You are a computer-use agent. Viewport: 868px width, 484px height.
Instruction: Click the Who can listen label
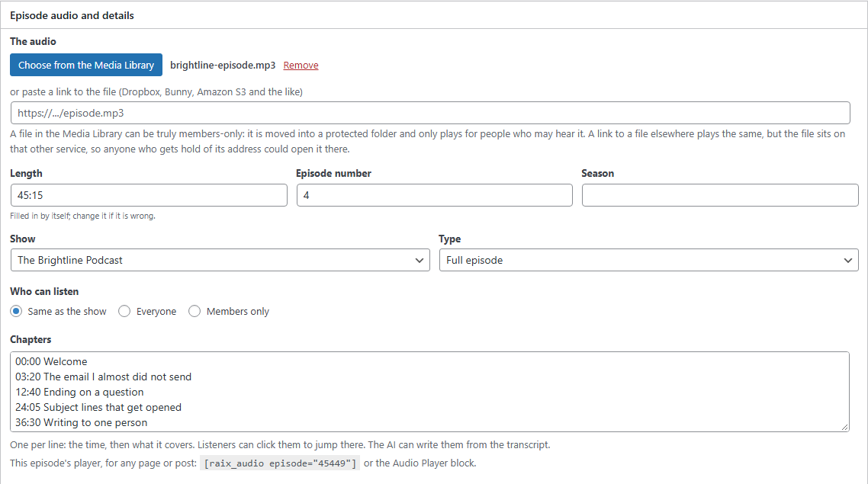[44, 291]
